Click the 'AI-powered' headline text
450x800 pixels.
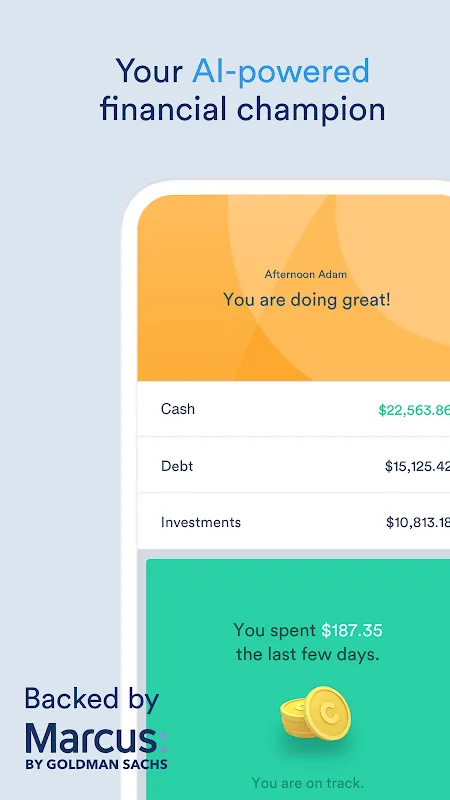(x=281, y=71)
